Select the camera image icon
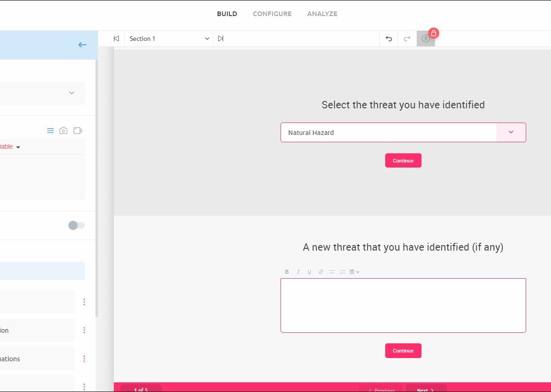551x392 pixels. tap(63, 131)
